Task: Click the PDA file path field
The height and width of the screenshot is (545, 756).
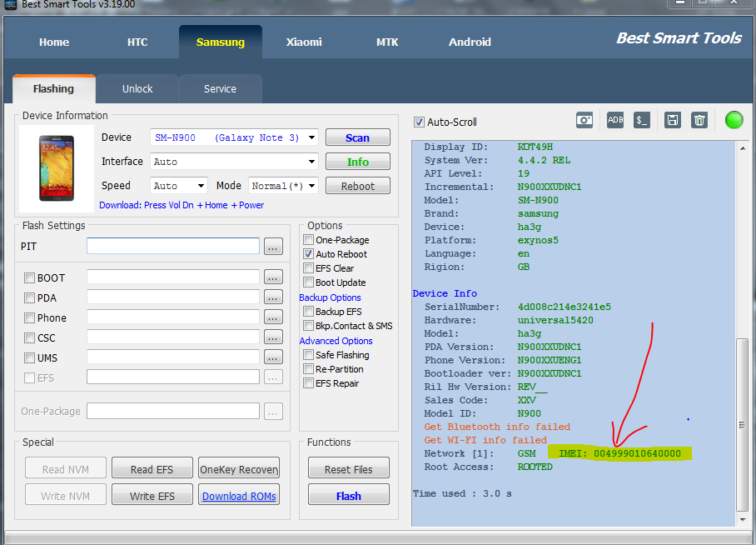Action: click(173, 297)
